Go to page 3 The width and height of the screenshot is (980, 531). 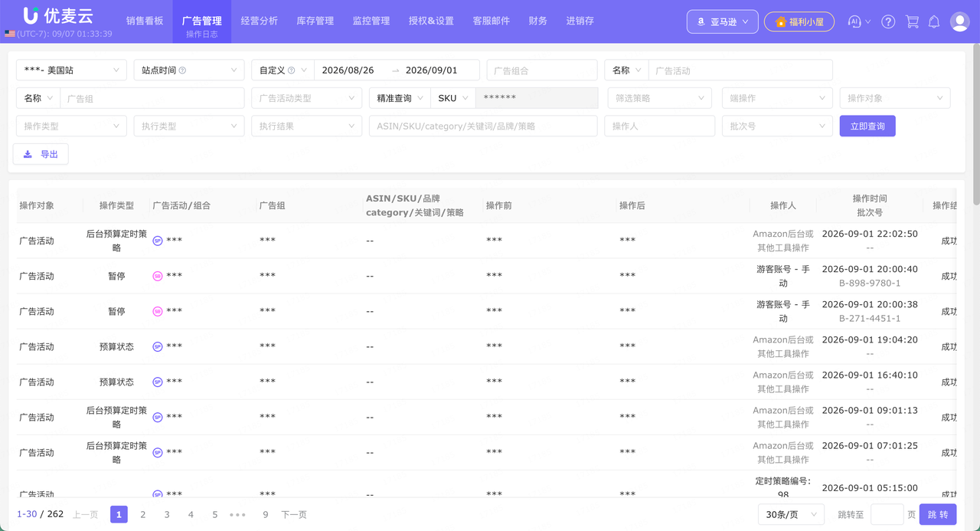[x=167, y=515]
